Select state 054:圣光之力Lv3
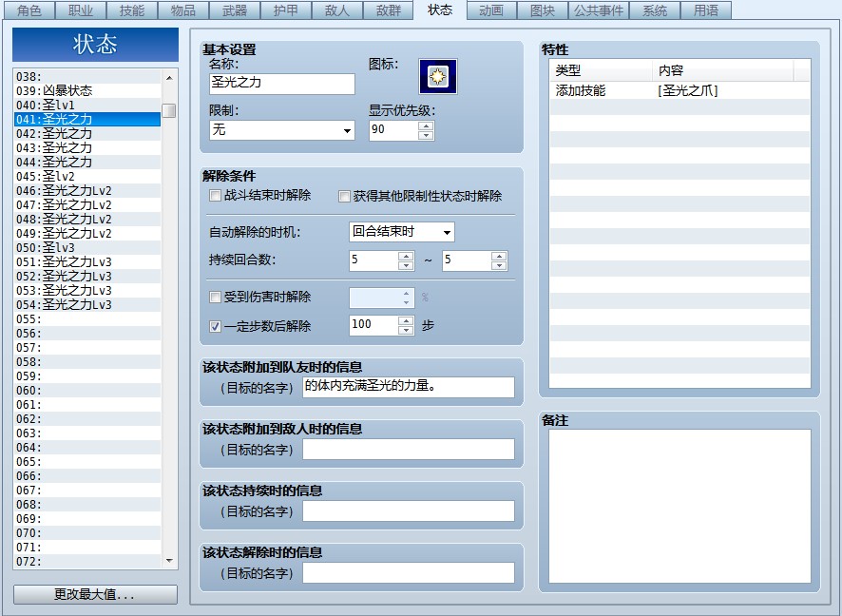The height and width of the screenshot is (616, 842). click(87, 304)
